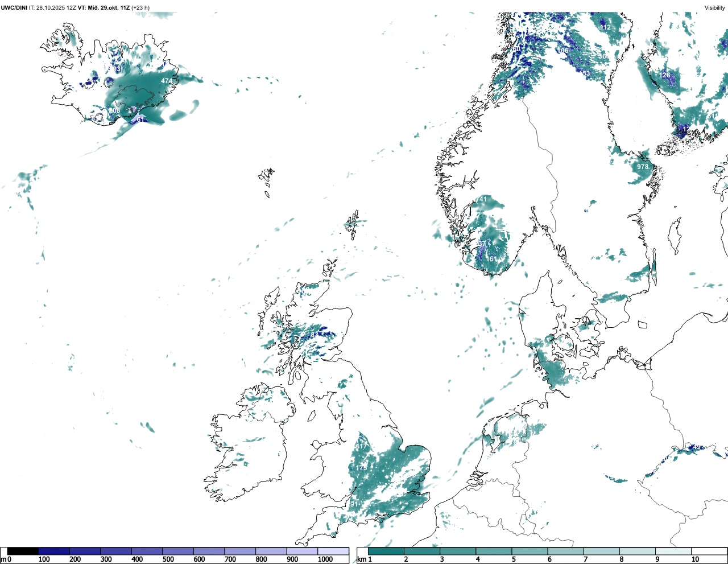
Task: Click the dark navy 100–200 m legend swatch
Action: 54,551
